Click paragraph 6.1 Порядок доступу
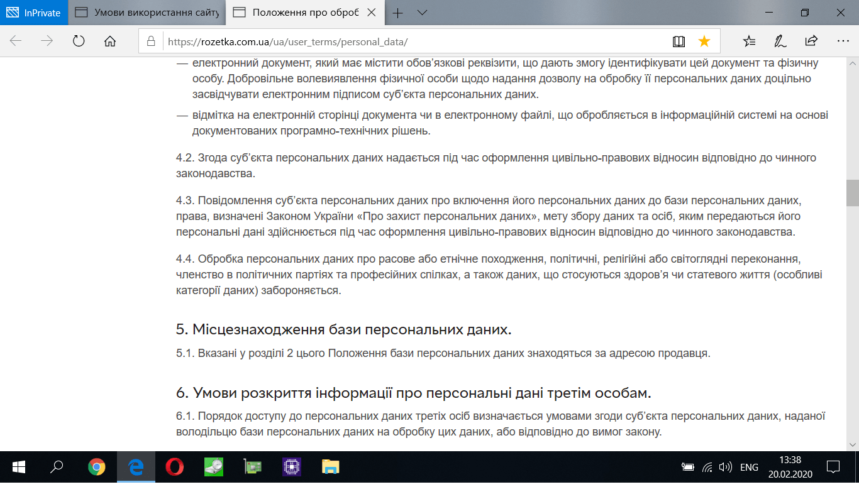The width and height of the screenshot is (859, 504). tap(501, 424)
